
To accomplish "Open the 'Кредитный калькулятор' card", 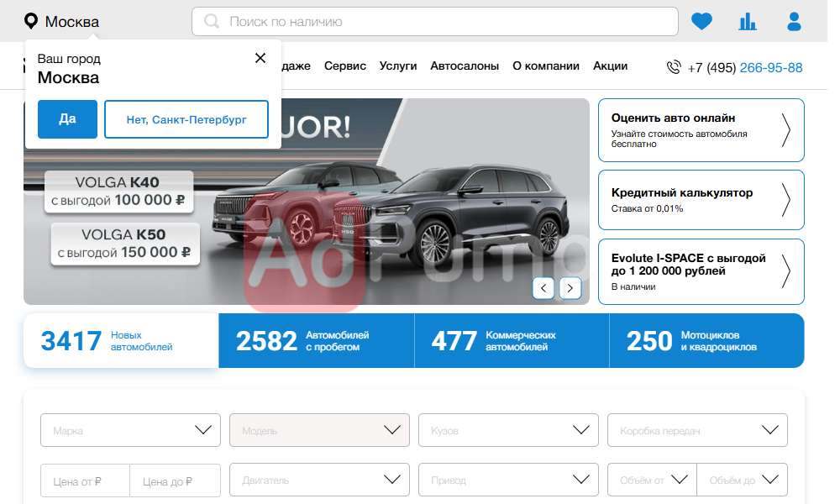I will [701, 200].
